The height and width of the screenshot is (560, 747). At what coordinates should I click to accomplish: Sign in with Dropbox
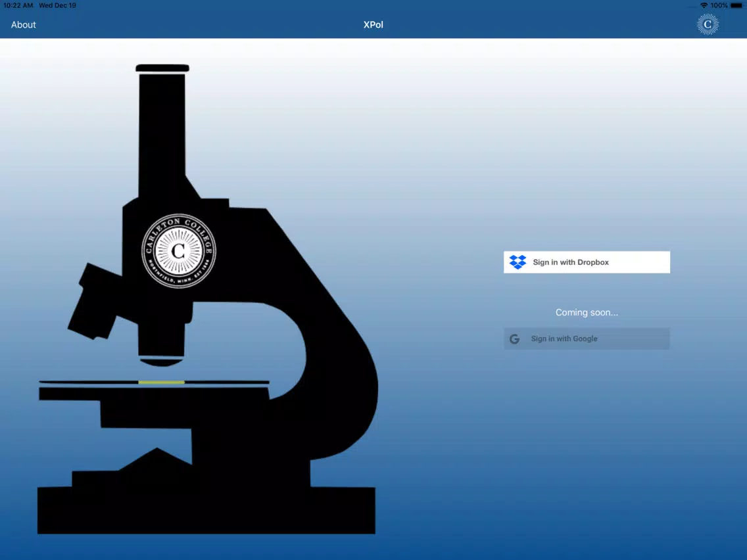click(x=587, y=262)
